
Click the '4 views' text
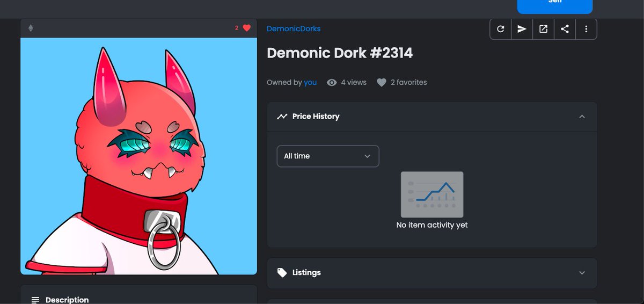[x=354, y=82]
